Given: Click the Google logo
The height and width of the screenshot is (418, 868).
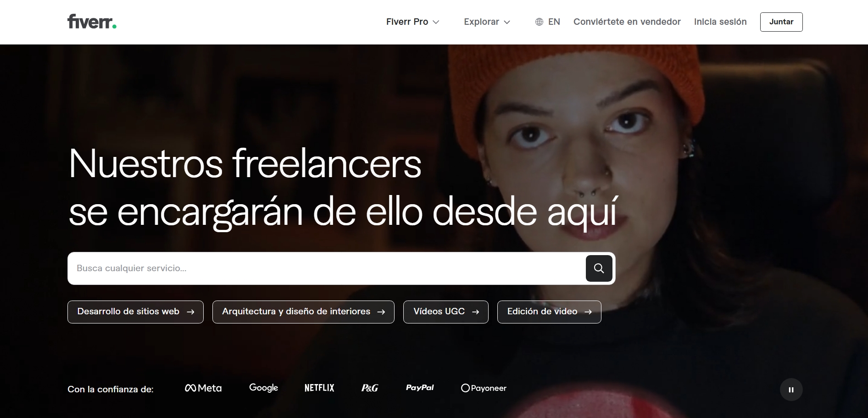Looking at the screenshot, I should point(264,388).
